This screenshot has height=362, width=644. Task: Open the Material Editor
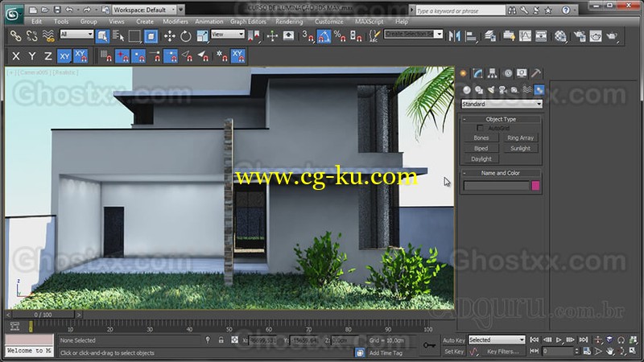click(x=560, y=36)
